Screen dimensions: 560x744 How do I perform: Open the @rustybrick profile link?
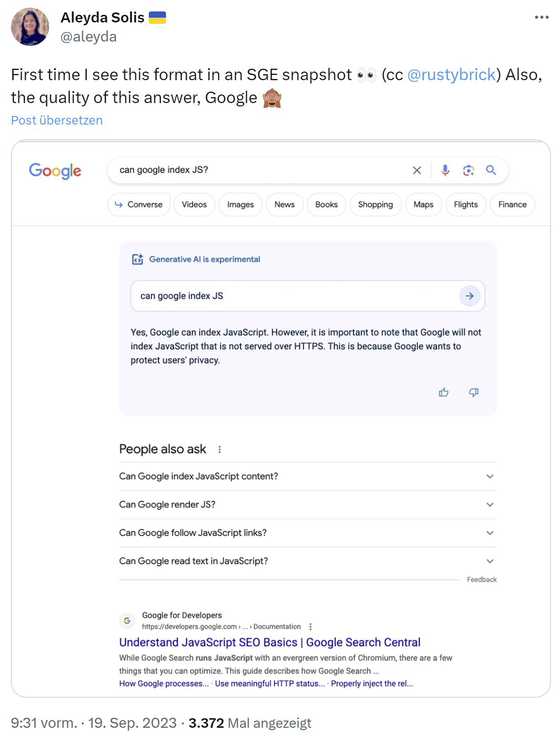tap(452, 74)
